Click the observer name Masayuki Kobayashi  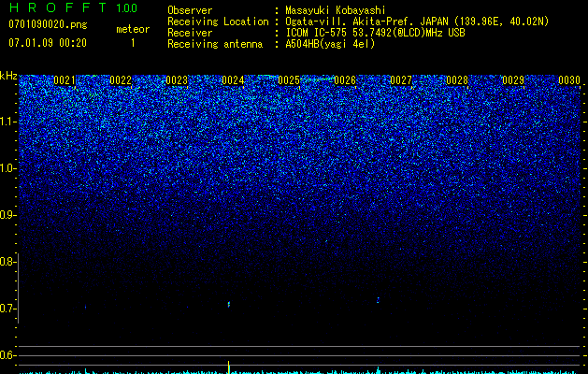pyautogui.click(x=336, y=10)
